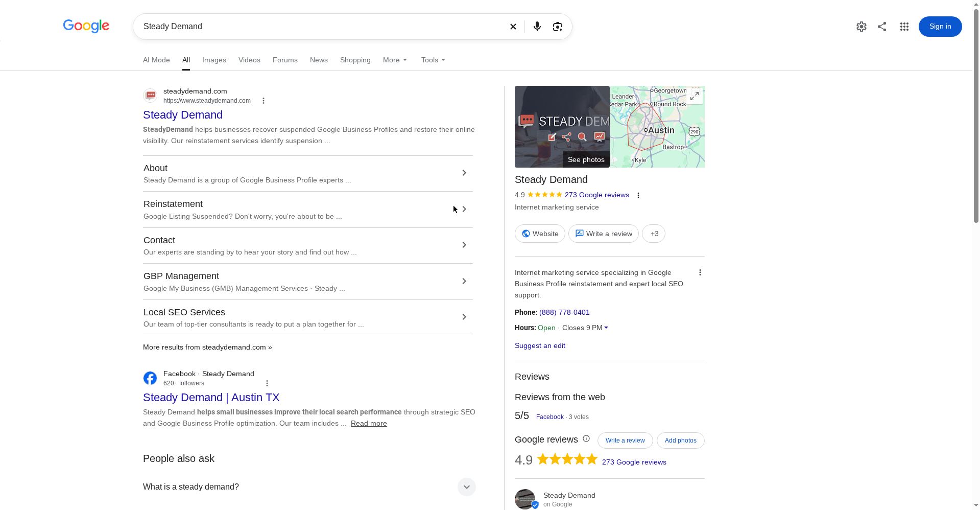Open the Website button in knowledge panel
This screenshot has width=980, height=510.
point(540,234)
